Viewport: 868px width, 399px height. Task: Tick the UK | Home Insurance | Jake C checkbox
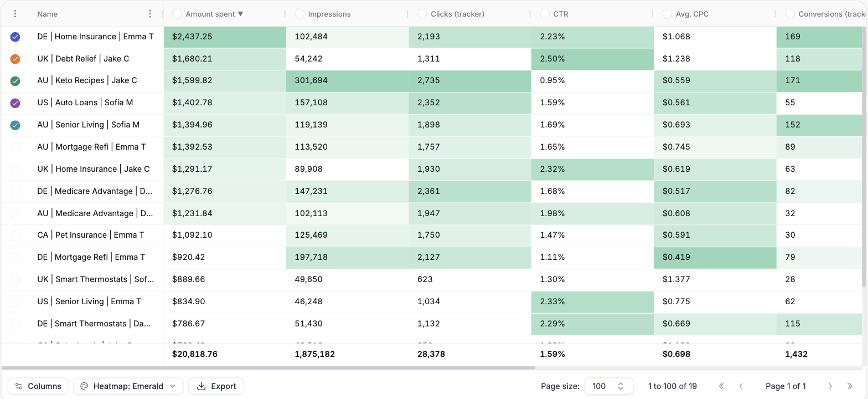15,169
